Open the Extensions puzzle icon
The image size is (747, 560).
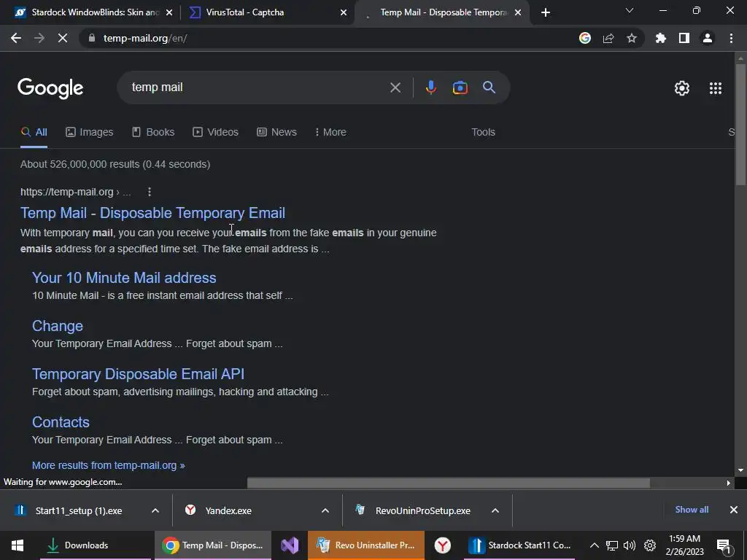pos(661,38)
